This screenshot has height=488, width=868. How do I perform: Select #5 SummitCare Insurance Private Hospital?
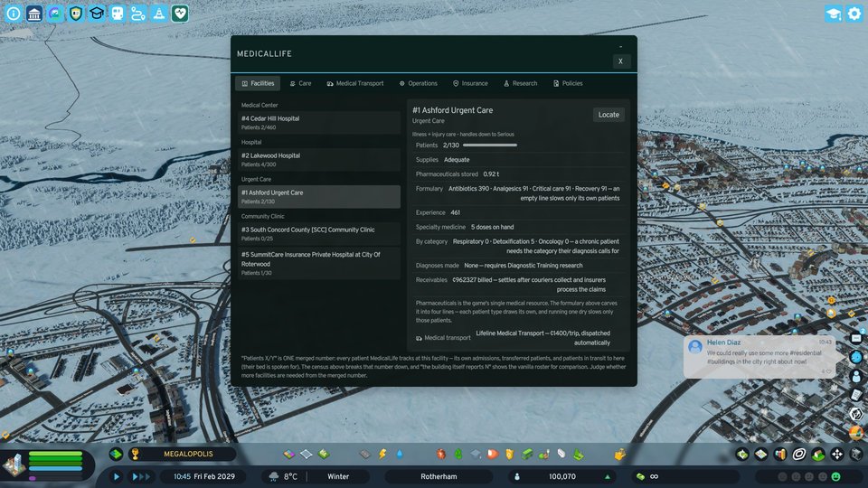319,263
